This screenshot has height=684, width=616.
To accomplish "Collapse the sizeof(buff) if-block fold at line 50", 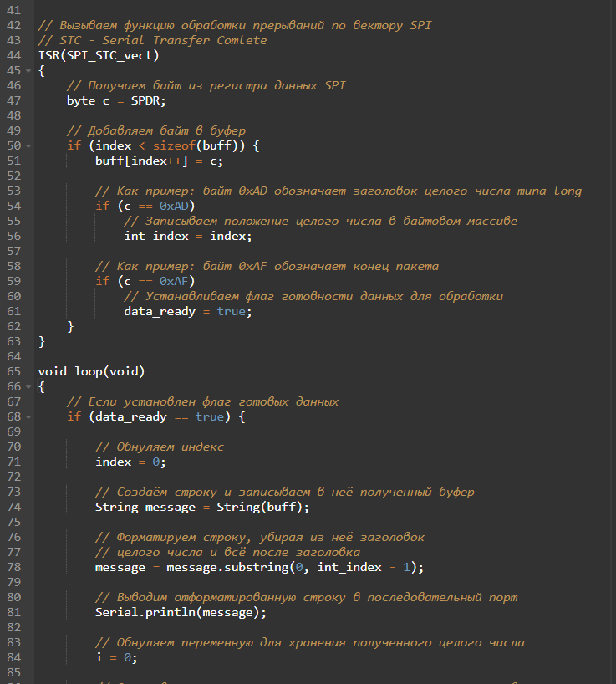I will tap(28, 146).
